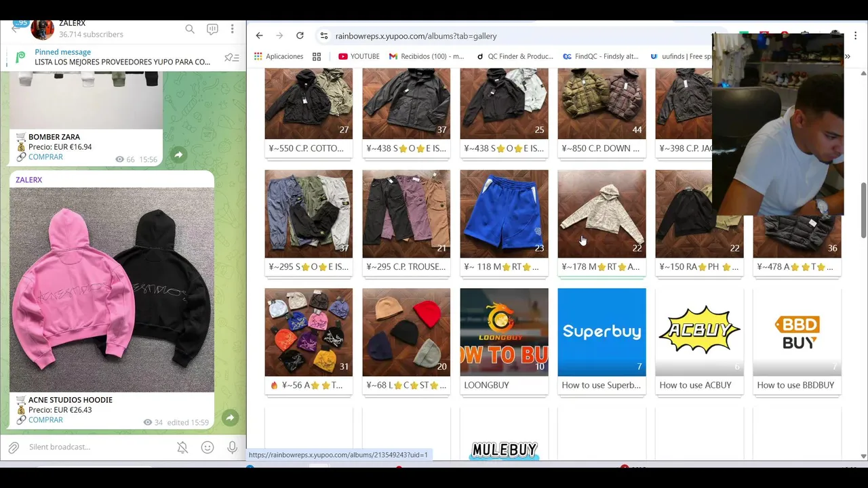Open the ¥~68 beanies album with 20 photos

(406, 342)
